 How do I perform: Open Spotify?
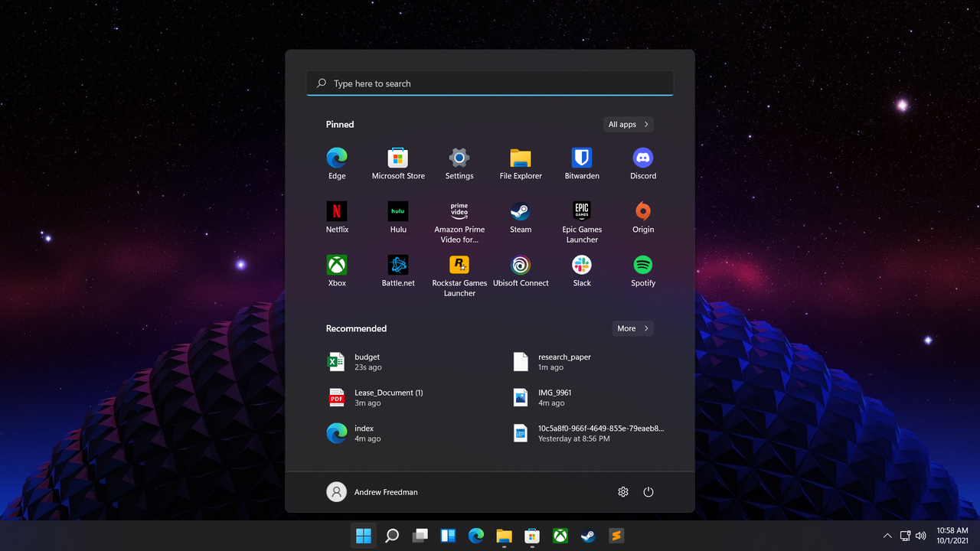pyautogui.click(x=643, y=271)
